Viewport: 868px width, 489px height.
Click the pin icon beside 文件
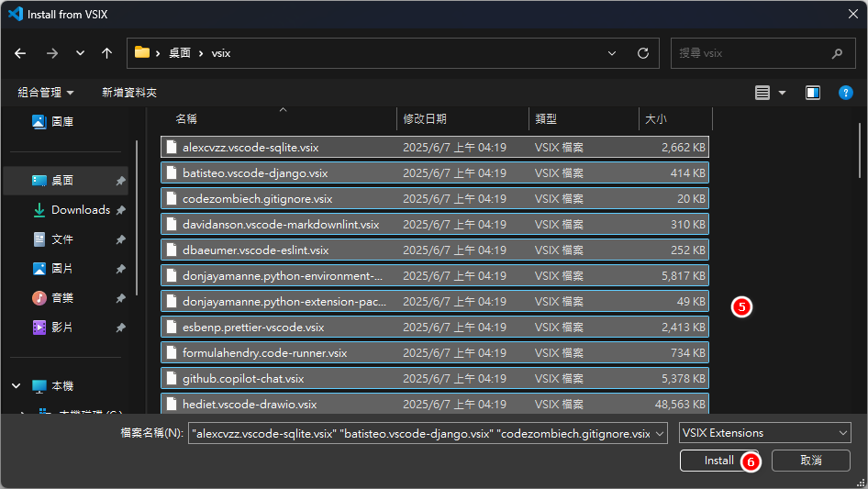coord(121,239)
